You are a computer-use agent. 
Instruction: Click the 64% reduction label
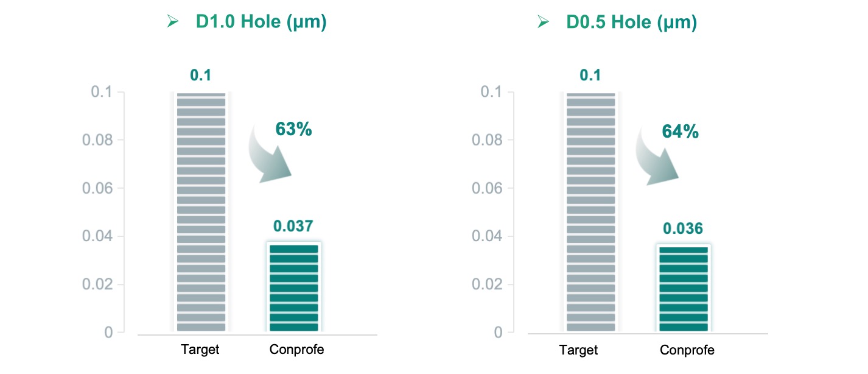[x=680, y=131]
